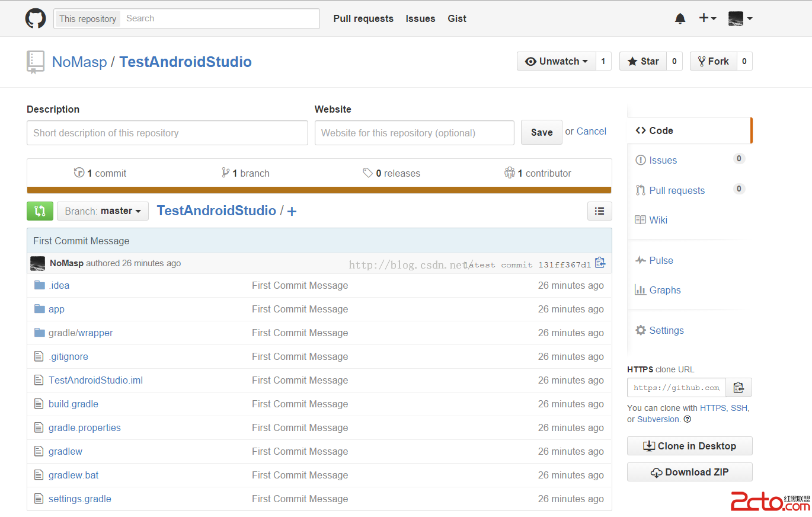The image size is (812, 517).
Task: Click file icon for gradlew
Action: point(39,451)
